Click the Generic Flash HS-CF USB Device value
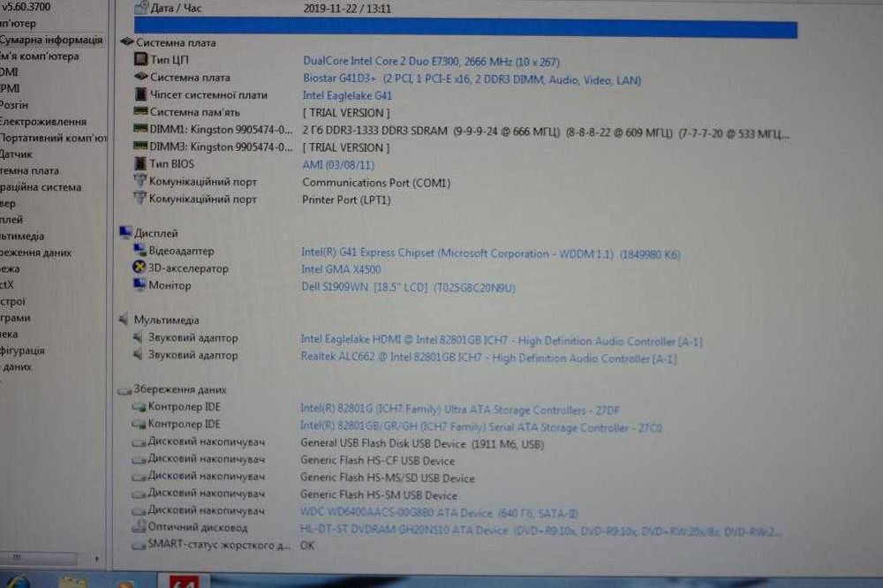This screenshot has width=883, height=588. click(x=377, y=461)
